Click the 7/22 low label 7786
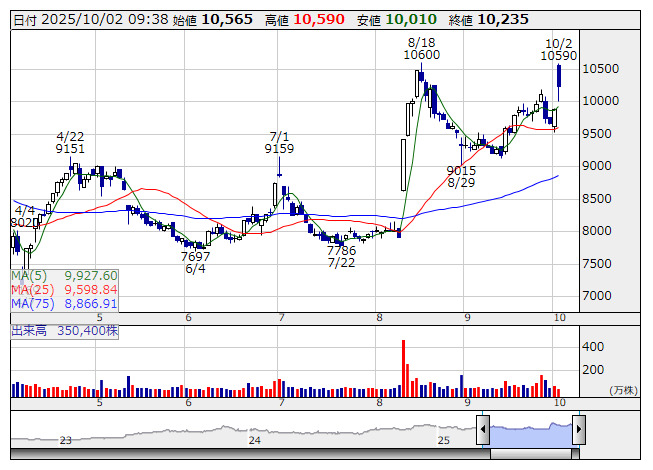 pyautogui.click(x=342, y=250)
